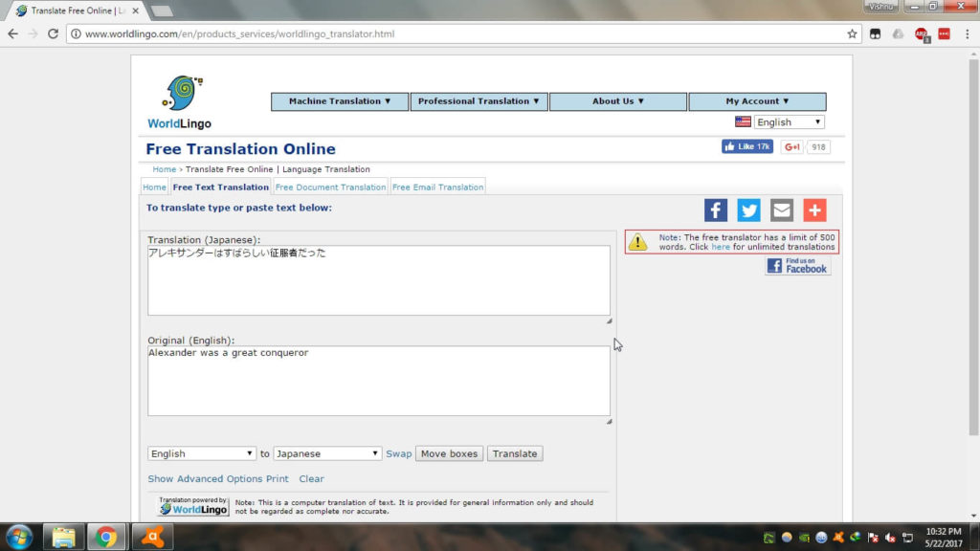Click the US flag icon
The height and width of the screenshot is (551, 980).
point(743,121)
